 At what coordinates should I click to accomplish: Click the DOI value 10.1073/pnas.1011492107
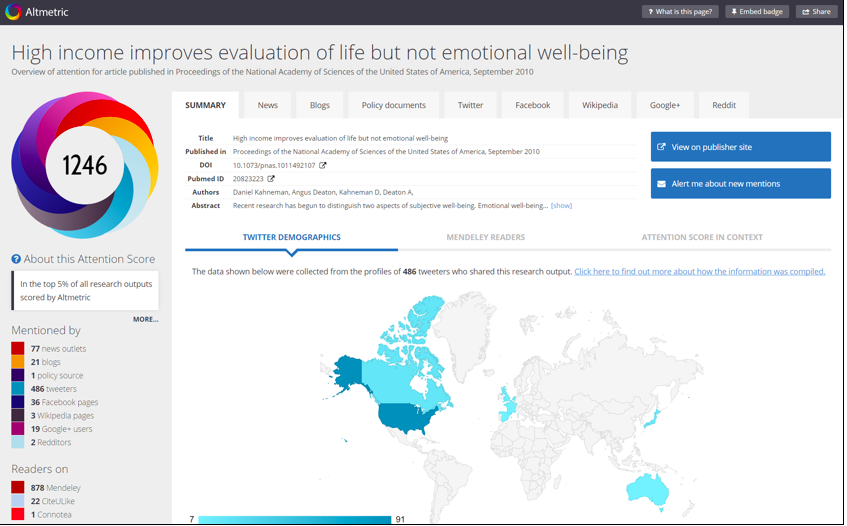pos(274,165)
